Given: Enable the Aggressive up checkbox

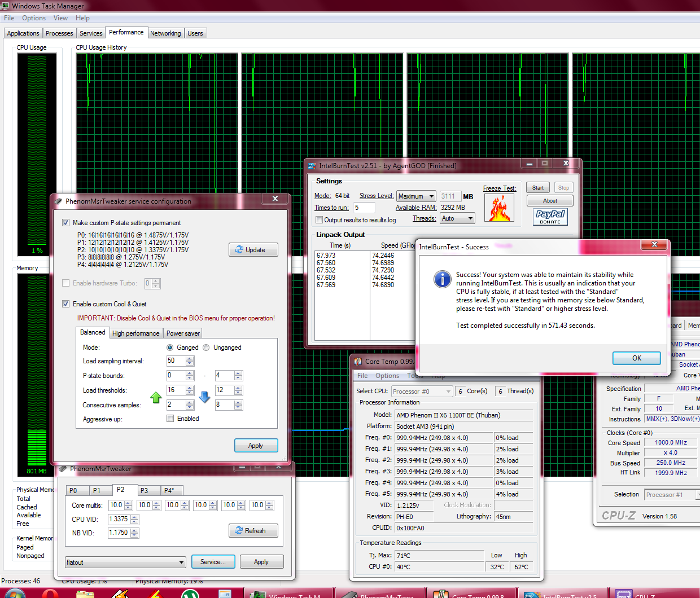Looking at the screenshot, I should click(x=170, y=419).
